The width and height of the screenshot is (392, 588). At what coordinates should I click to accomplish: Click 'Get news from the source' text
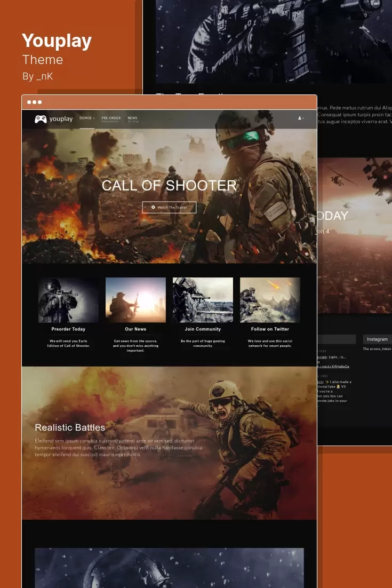click(x=135, y=346)
